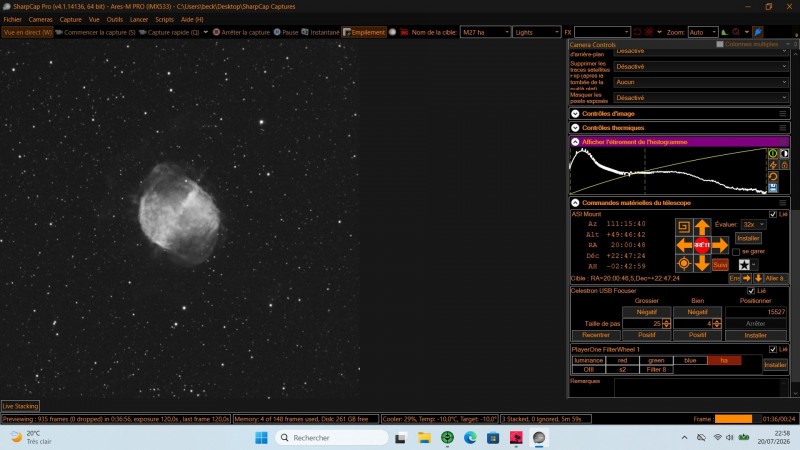Slew the mount left with the left arrow
Image resolution: width=800 pixels, height=450 pixels.
(684, 245)
